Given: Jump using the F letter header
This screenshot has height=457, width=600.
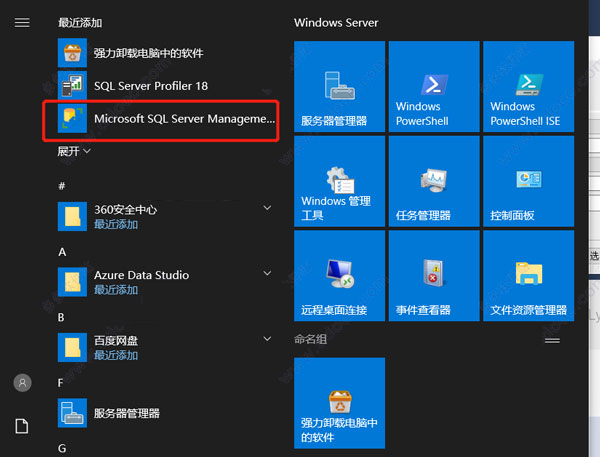Looking at the screenshot, I should (60, 383).
